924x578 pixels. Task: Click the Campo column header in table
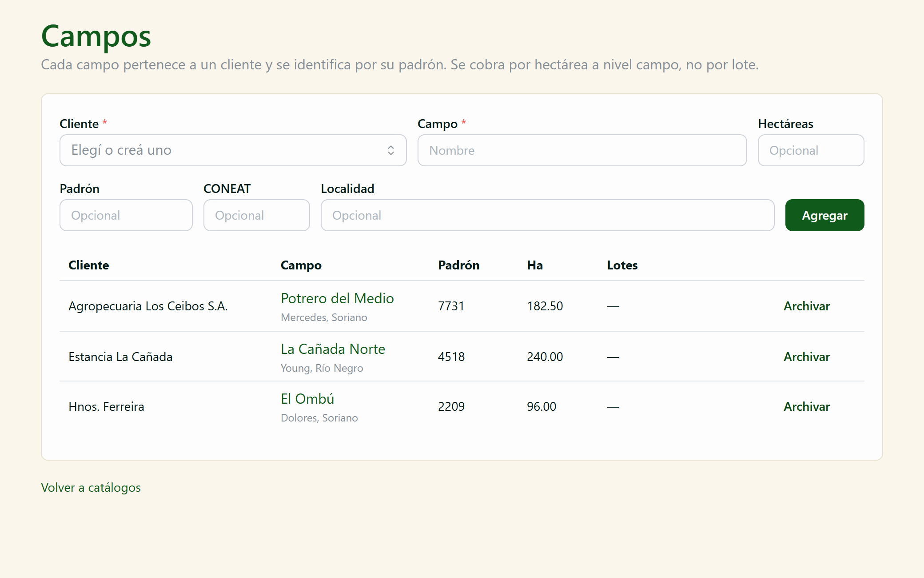pos(301,265)
